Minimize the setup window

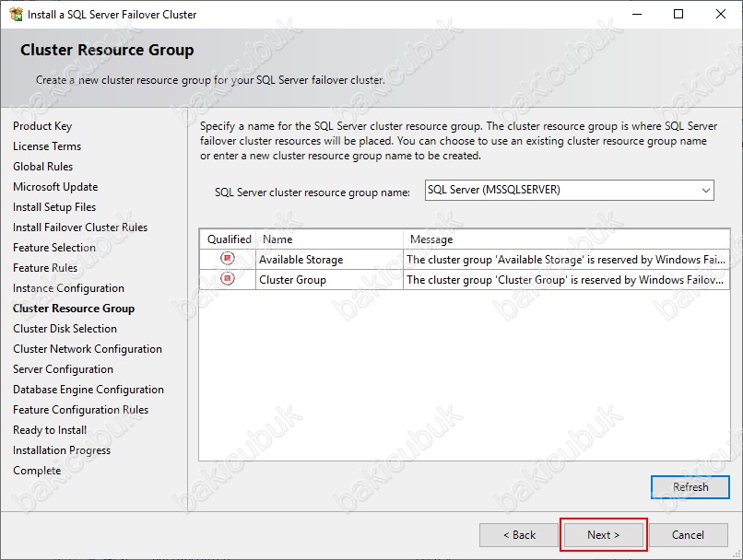point(637,14)
